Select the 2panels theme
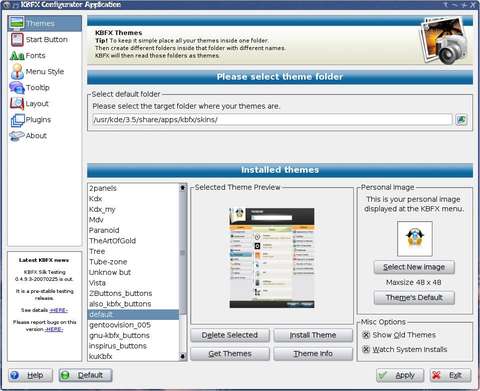This screenshot has height=391, width=480. 133,188
